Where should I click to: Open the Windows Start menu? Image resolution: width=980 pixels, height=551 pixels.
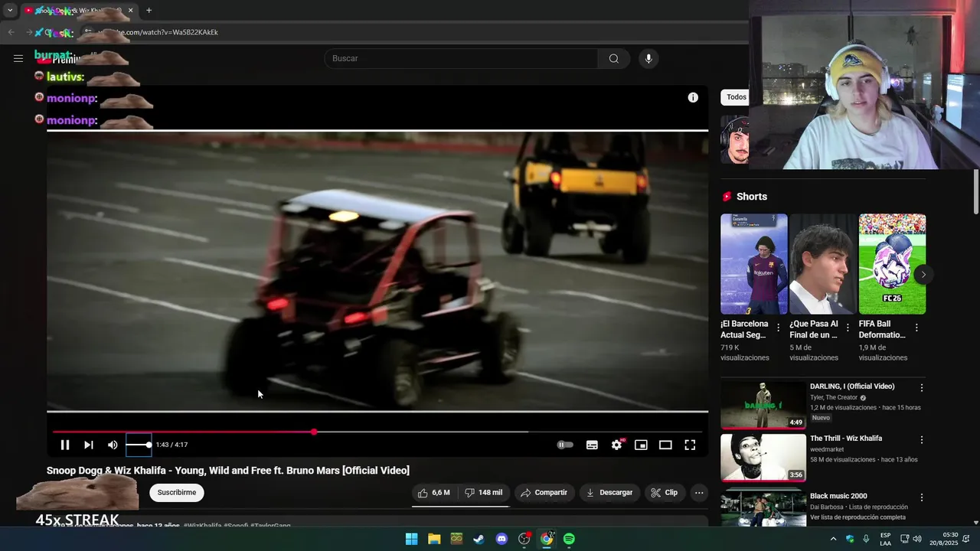click(x=412, y=539)
